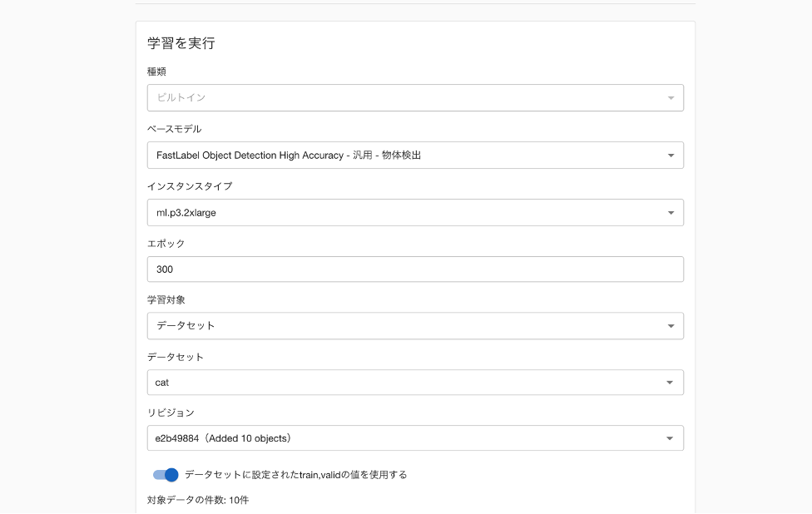Click the arrow icon in 学習対象 field
The height and width of the screenshot is (514, 812).
pyautogui.click(x=671, y=326)
